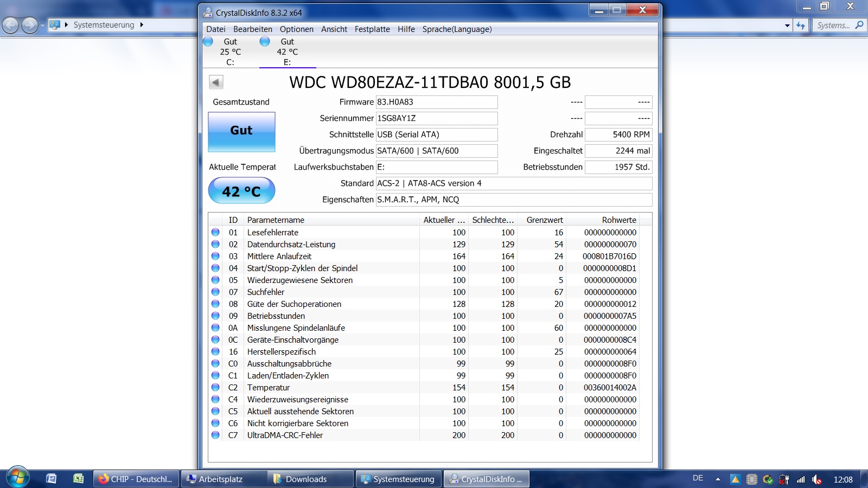This screenshot has width=868, height=488.
Task: Click the status circle of Wiederzuweisungsereignisse
Action: 215,399
